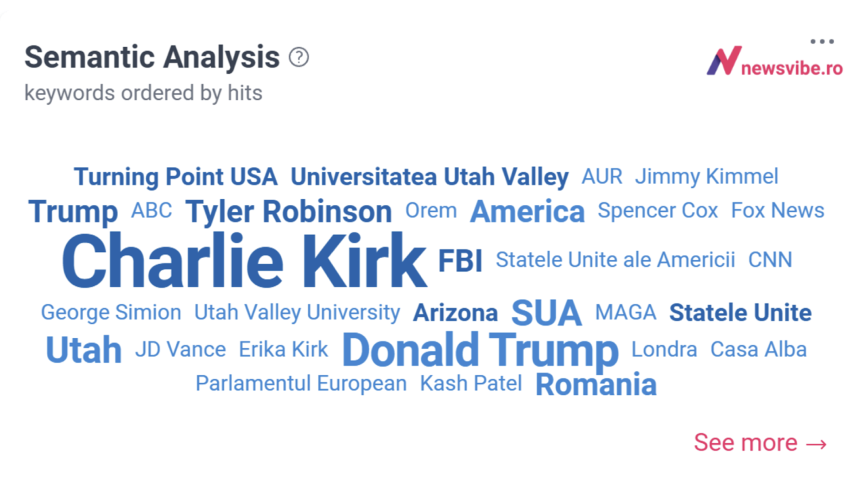
Task: Click the newsvibe.ro logo
Action: tap(775, 61)
